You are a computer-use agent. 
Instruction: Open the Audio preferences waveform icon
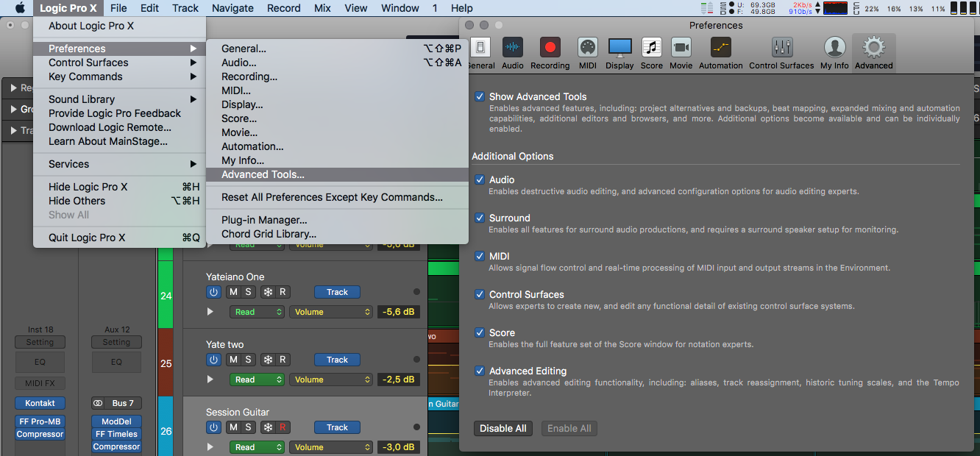click(x=513, y=48)
